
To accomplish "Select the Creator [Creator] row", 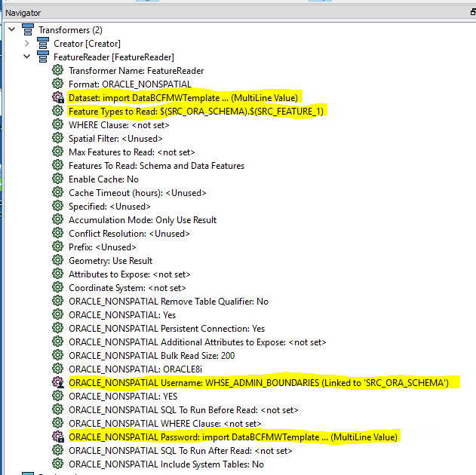I will tap(87, 44).
